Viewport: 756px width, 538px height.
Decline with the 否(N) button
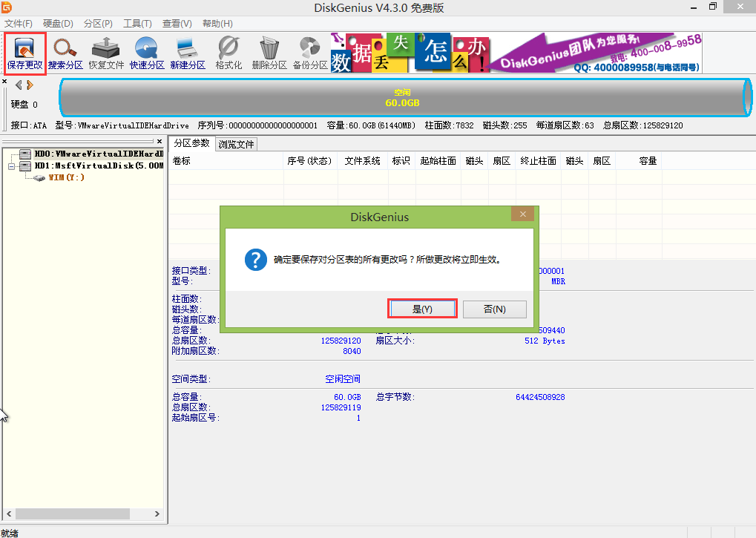(x=494, y=309)
